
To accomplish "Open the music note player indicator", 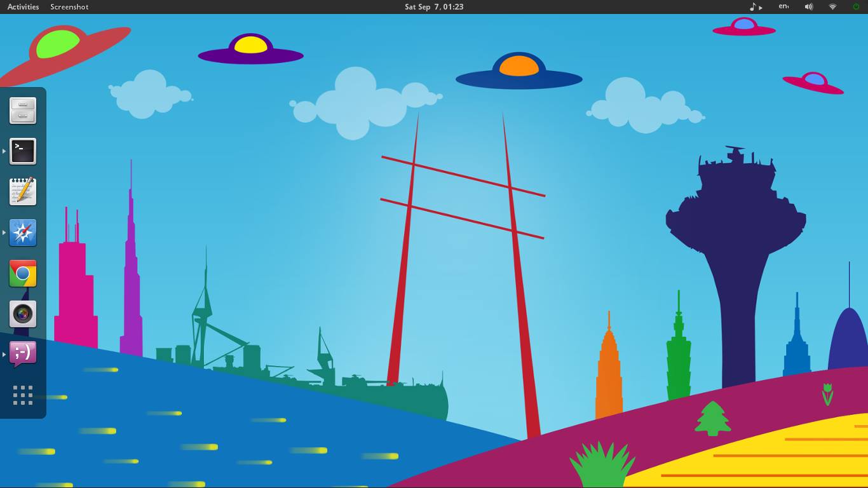I will click(x=756, y=7).
